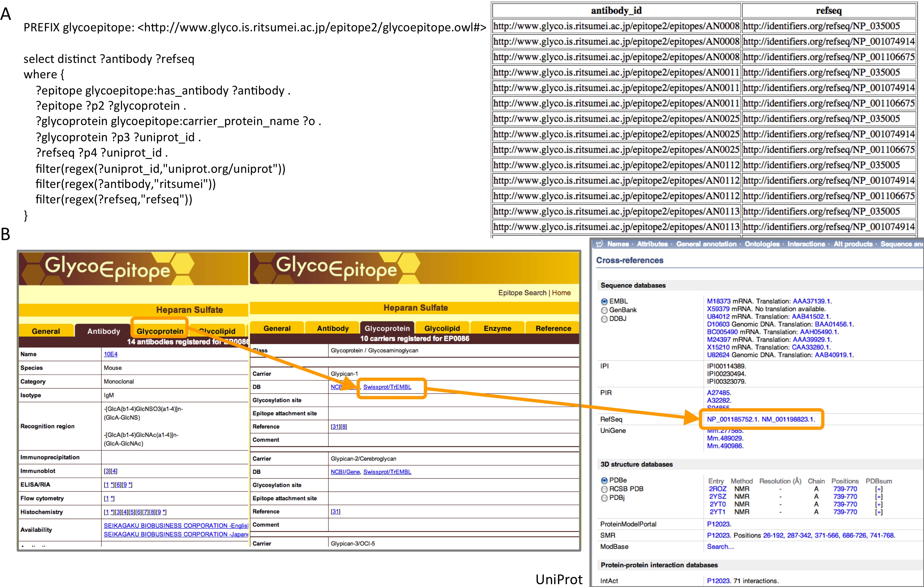The width and height of the screenshot is (924, 587).
Task: Select the highlighted Glycoprotein tab
Action: 160,331
